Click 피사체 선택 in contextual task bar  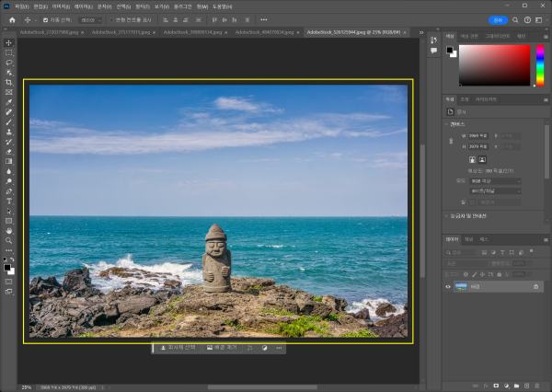(x=178, y=348)
